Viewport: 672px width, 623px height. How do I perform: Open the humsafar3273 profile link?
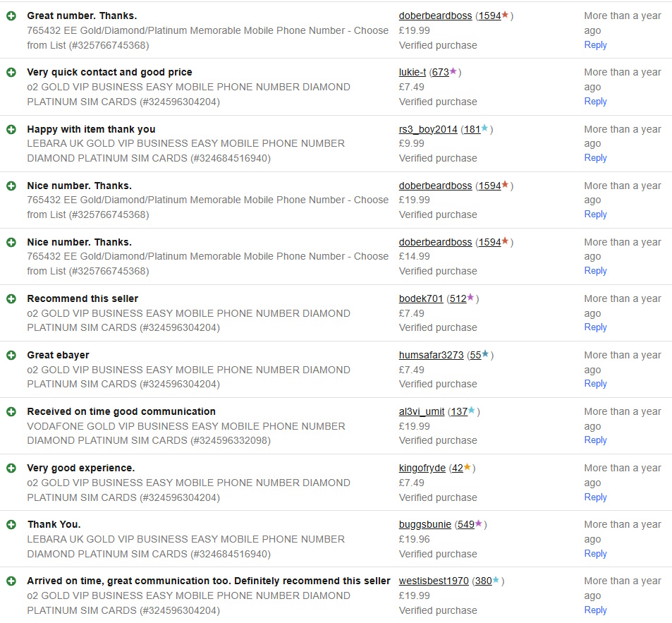coord(431,355)
